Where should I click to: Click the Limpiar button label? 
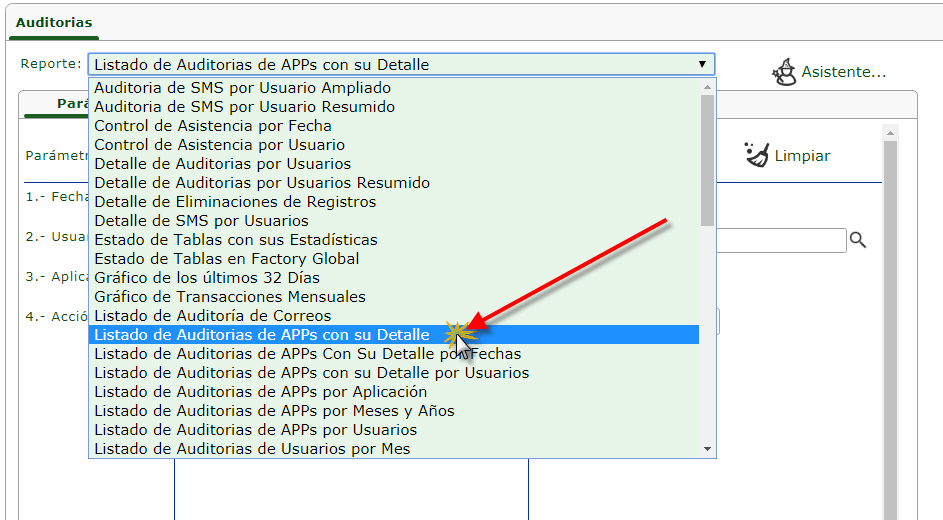(802, 156)
